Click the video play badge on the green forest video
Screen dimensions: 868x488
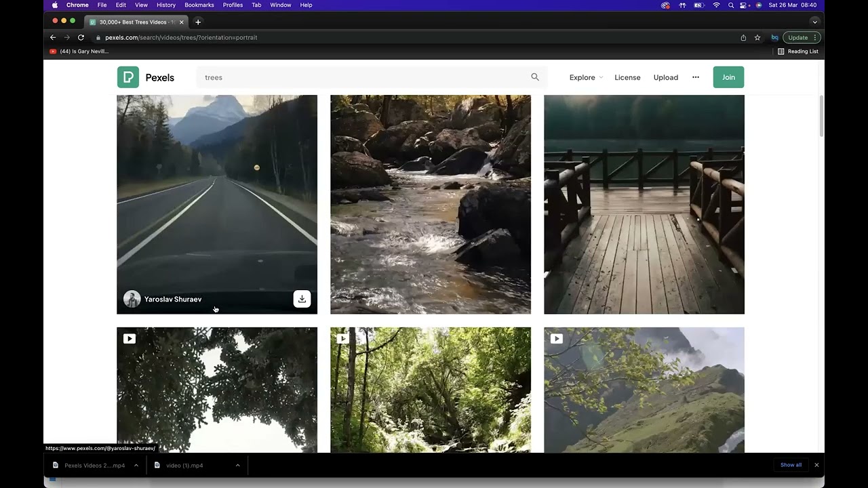click(x=343, y=339)
